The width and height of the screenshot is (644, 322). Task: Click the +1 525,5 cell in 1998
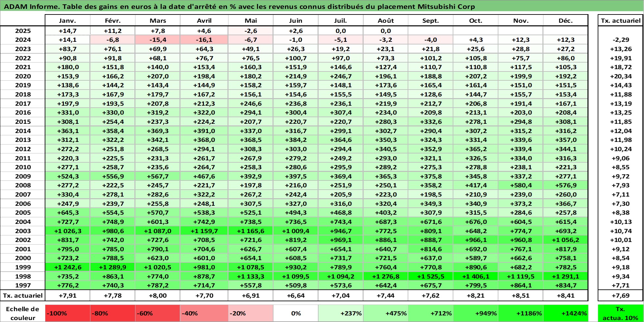[x=431, y=276]
